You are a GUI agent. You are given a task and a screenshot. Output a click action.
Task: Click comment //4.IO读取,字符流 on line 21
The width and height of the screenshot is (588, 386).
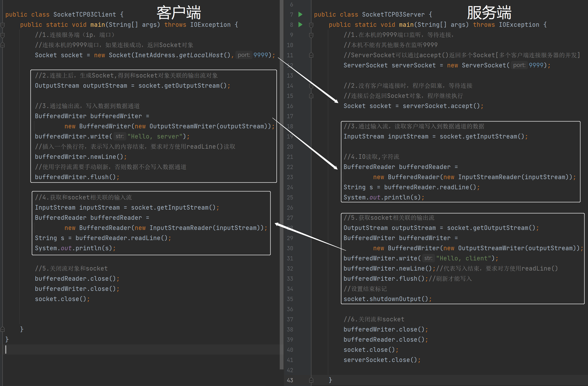[371, 157]
